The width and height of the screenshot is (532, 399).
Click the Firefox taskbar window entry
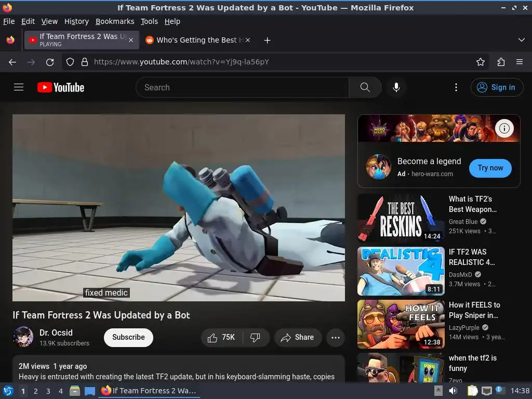point(149,391)
